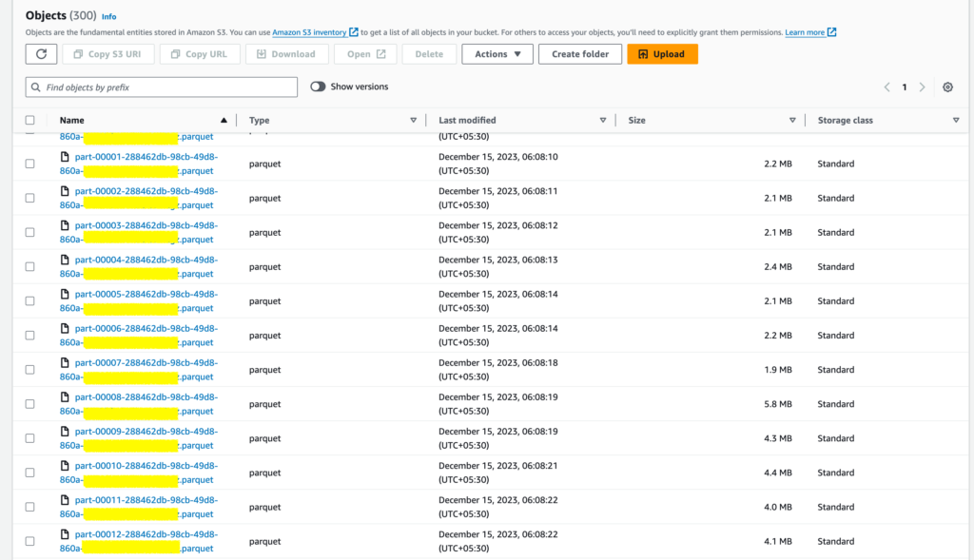The height and width of the screenshot is (560, 974).
Task: Open the part-00010 parquet file link
Action: [146, 466]
